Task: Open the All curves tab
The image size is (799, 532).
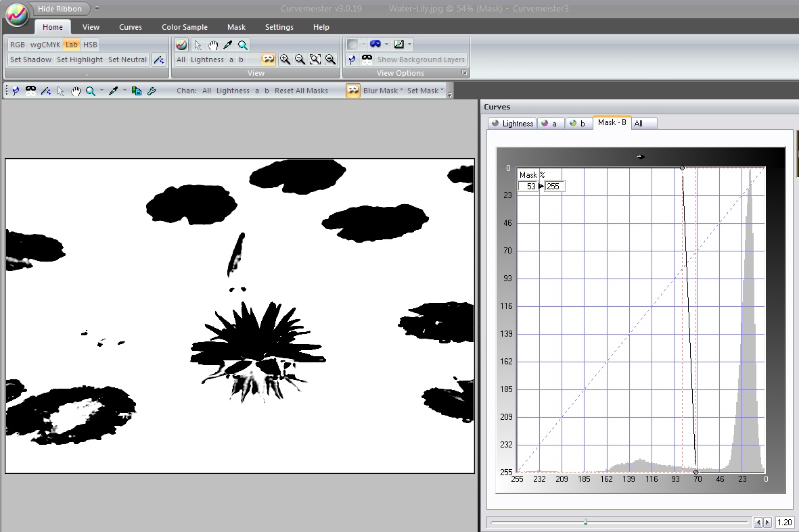Action: (644, 123)
